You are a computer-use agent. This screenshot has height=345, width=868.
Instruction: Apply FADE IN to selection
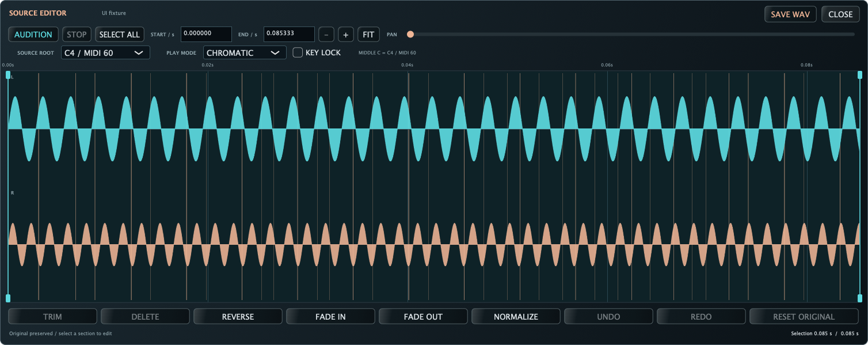(x=330, y=316)
